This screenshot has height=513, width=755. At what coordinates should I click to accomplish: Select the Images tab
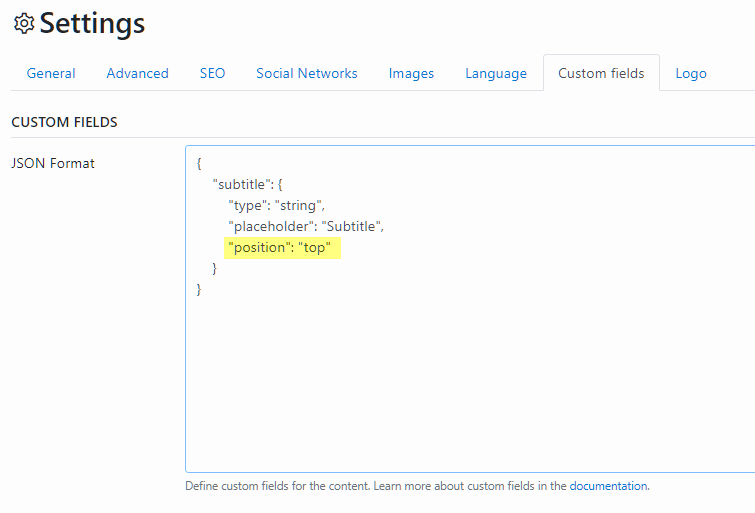[411, 73]
